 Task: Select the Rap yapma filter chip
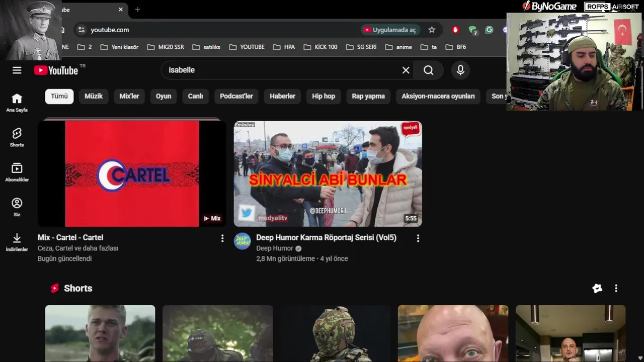[x=368, y=96]
